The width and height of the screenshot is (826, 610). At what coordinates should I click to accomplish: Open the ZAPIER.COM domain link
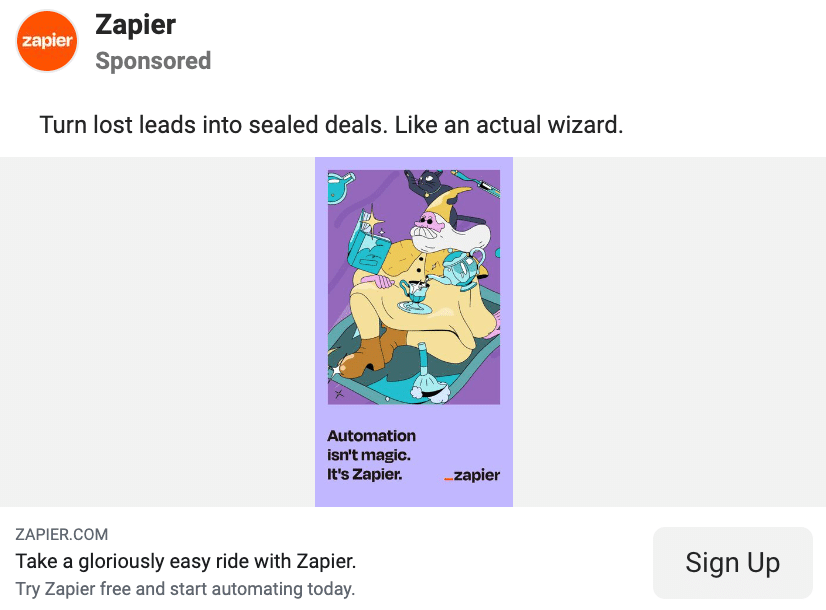62,534
